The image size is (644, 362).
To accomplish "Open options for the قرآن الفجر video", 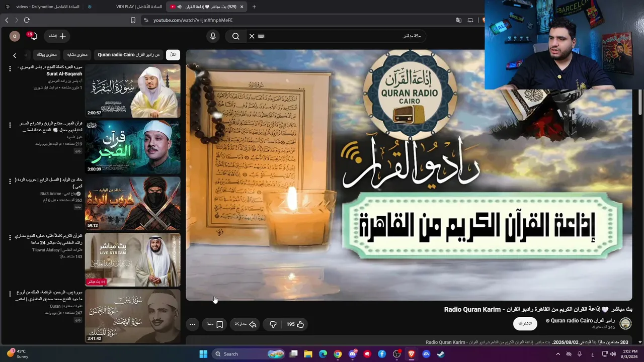I will pyautogui.click(x=10, y=125).
